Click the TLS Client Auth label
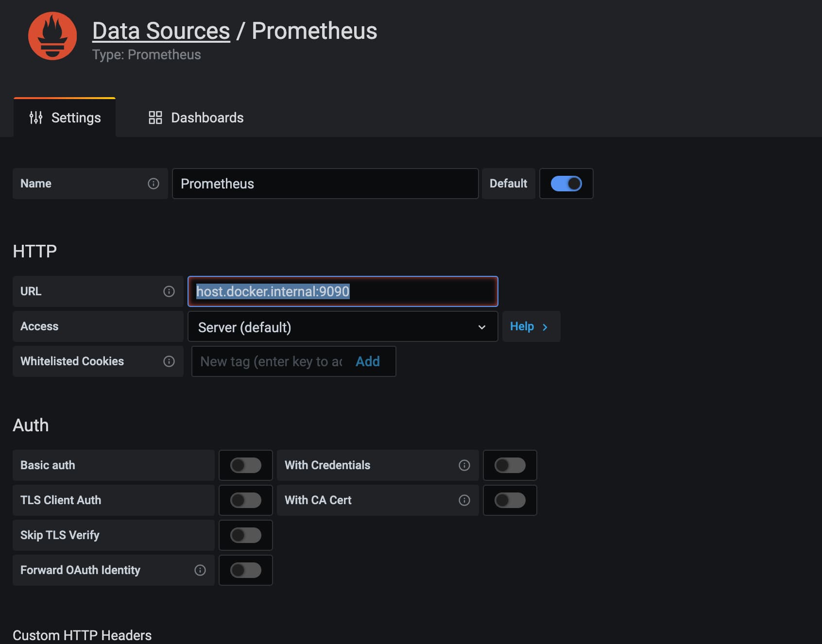822x644 pixels. 61,500
